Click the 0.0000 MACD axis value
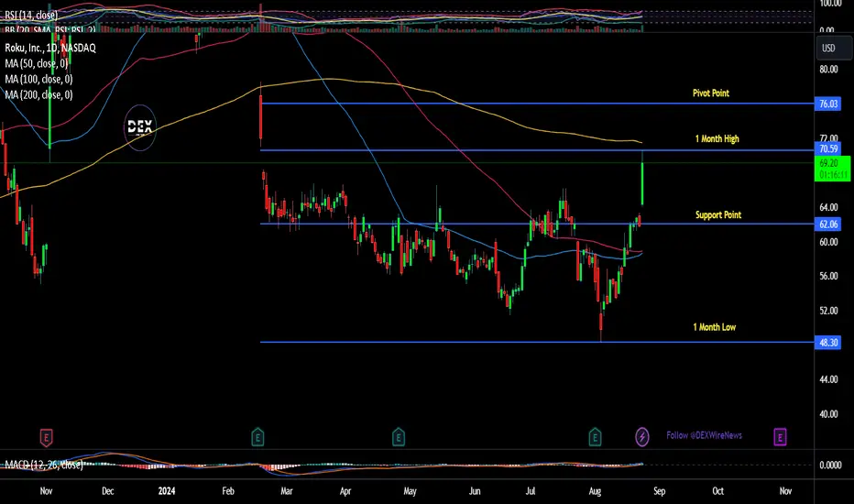Image resolution: width=854 pixels, height=504 pixels. [x=830, y=465]
